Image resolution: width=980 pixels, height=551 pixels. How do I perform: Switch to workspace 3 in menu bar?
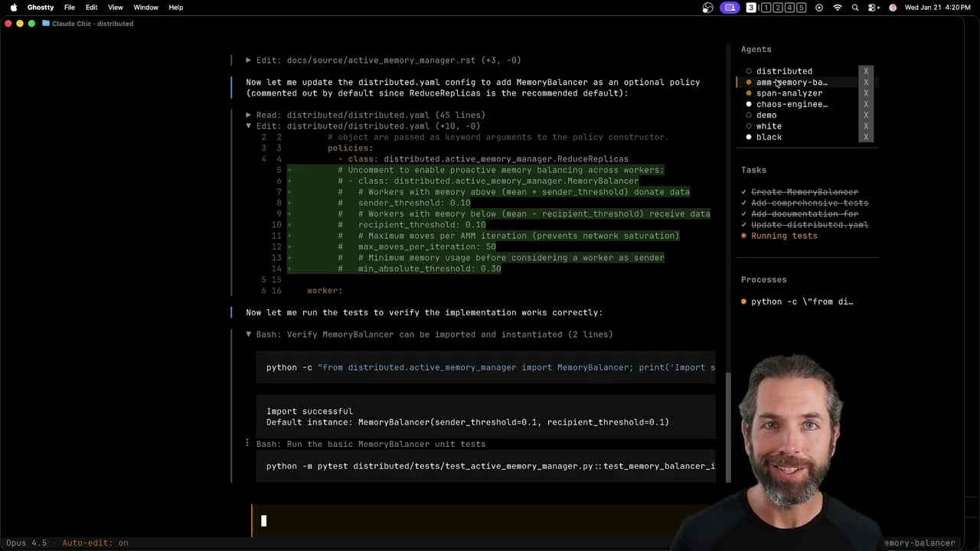(x=751, y=8)
